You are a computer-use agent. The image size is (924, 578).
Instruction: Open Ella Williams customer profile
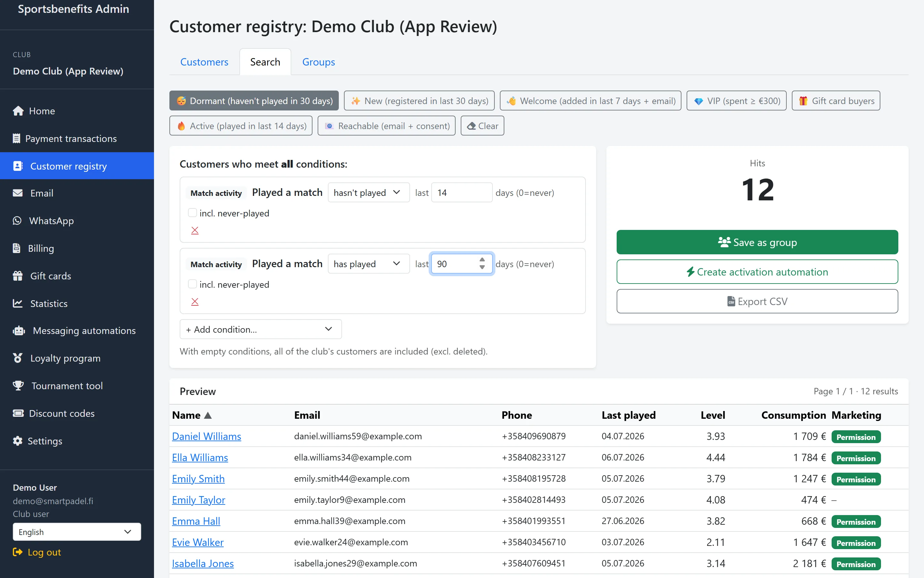(x=200, y=458)
